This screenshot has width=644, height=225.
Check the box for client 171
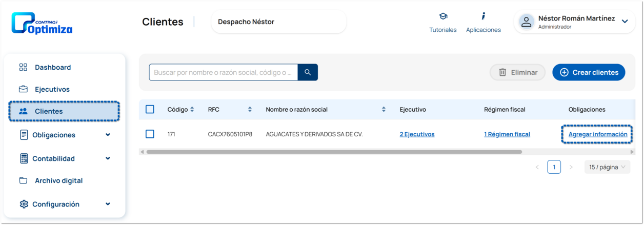tap(150, 134)
